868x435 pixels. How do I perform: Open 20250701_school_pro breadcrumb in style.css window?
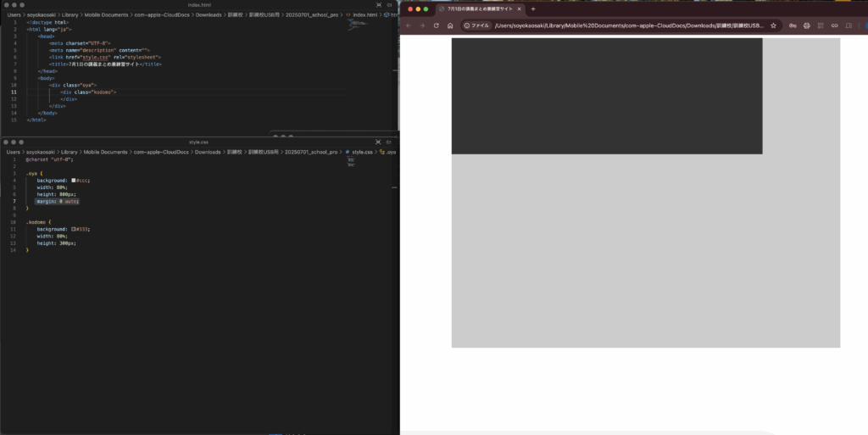pyautogui.click(x=312, y=152)
